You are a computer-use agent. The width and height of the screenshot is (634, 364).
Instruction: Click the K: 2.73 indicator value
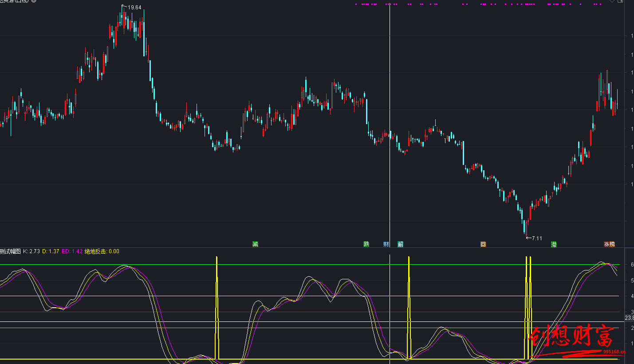click(32, 251)
